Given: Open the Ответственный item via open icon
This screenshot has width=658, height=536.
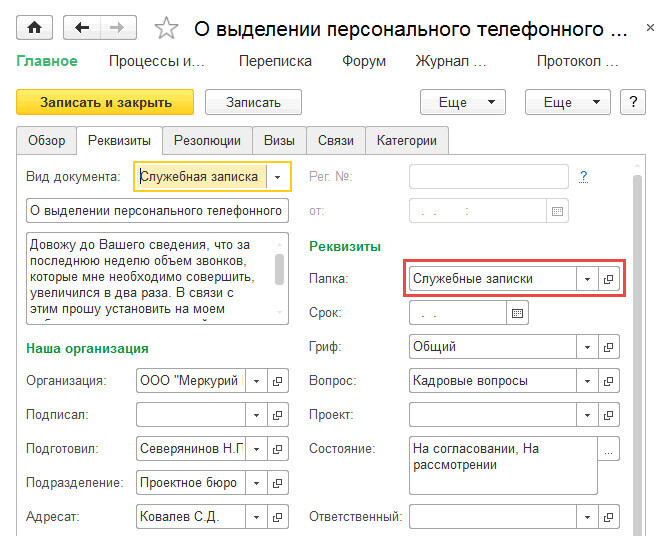Looking at the screenshot, I should (608, 517).
